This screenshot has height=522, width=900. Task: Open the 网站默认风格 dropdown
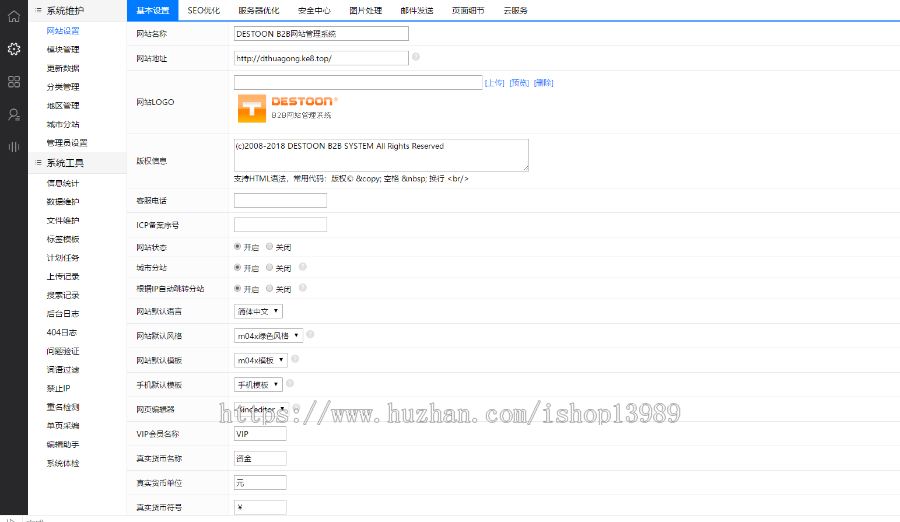coord(267,335)
